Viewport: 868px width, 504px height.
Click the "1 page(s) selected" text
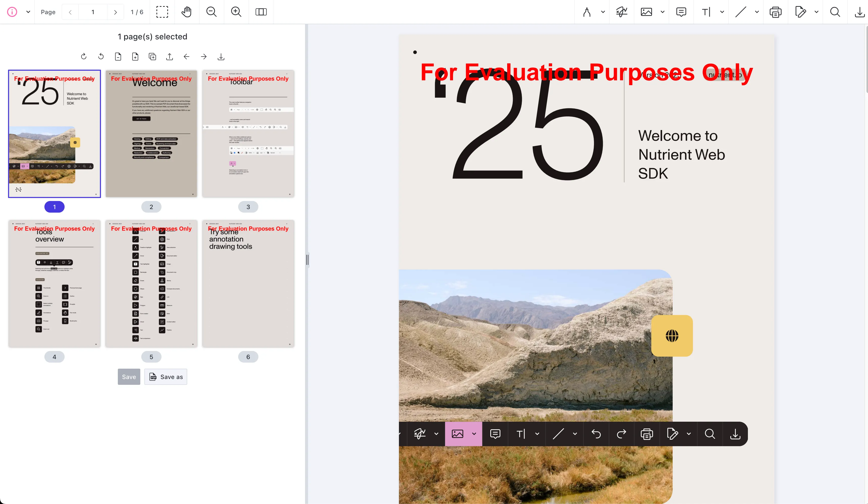pos(152,37)
